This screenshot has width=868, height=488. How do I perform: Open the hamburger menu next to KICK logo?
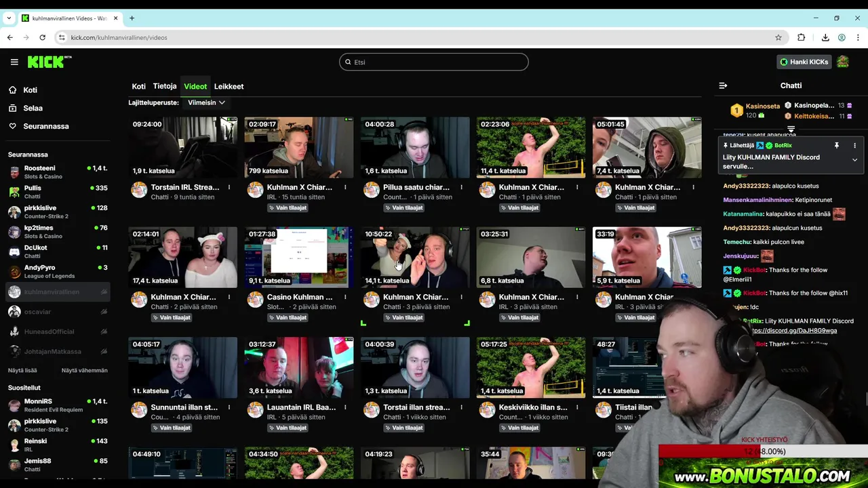14,62
